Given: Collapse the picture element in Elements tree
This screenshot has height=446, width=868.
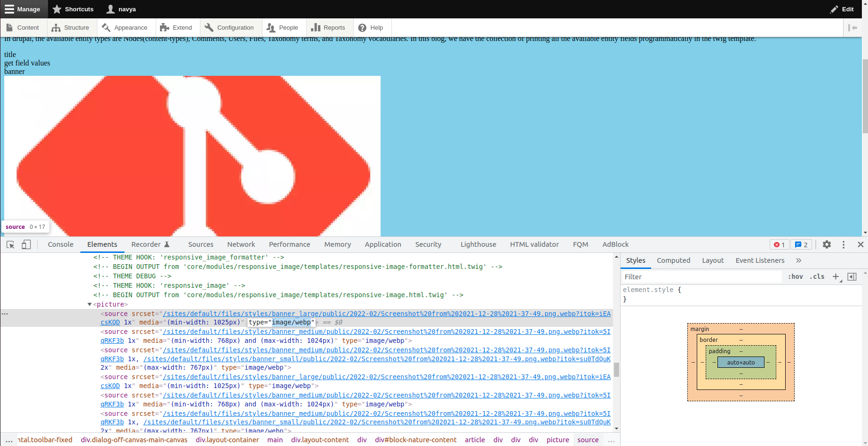Looking at the screenshot, I should pos(90,304).
